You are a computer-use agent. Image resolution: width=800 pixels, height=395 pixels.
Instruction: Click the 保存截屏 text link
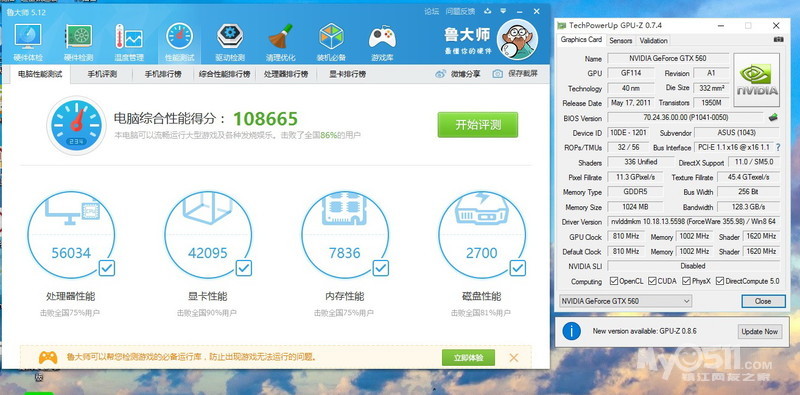pos(522,74)
